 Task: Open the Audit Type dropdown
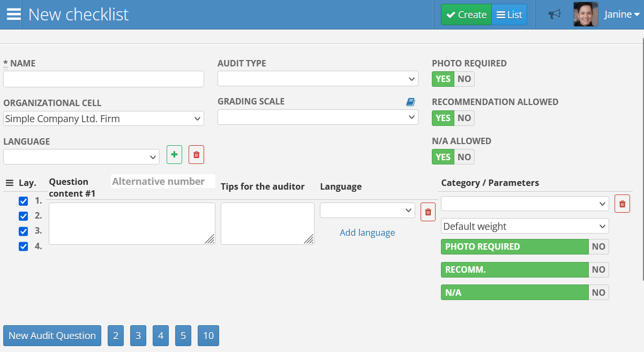(x=318, y=79)
